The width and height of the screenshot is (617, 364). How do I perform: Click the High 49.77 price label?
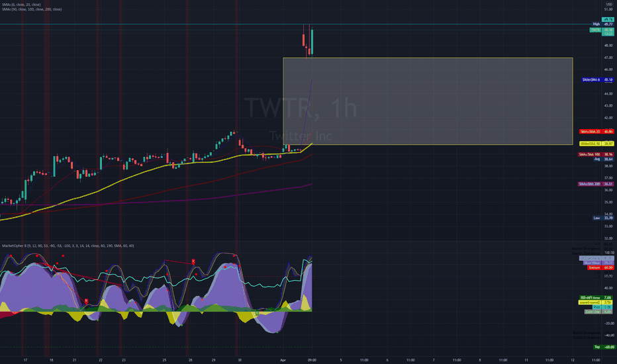[x=603, y=24]
